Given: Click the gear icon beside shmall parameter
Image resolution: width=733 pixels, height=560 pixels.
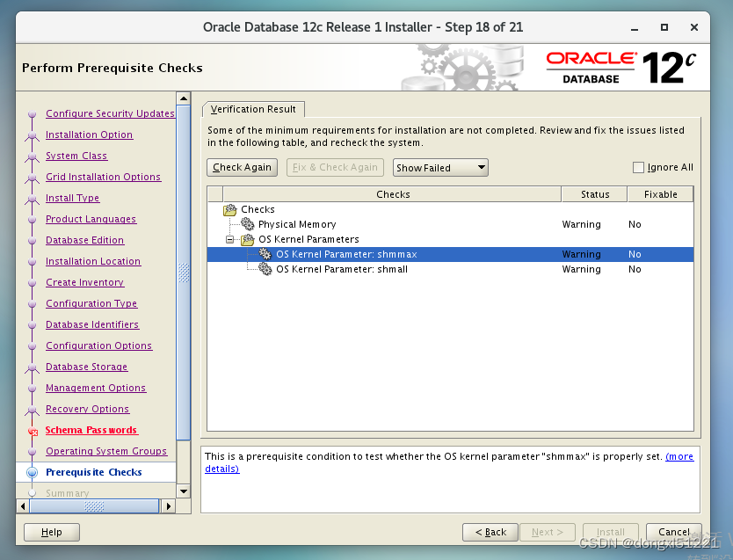Looking at the screenshot, I should coord(265,269).
